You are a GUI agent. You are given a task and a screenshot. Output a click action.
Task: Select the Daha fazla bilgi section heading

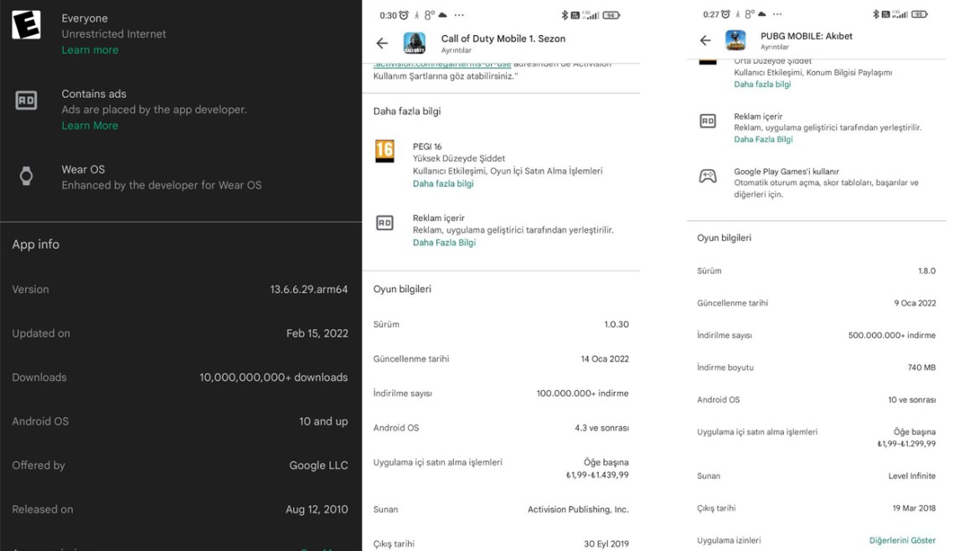pyautogui.click(x=407, y=111)
